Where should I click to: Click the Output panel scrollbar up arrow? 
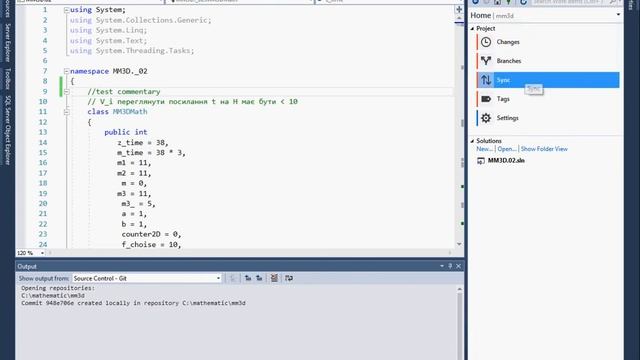[459, 289]
